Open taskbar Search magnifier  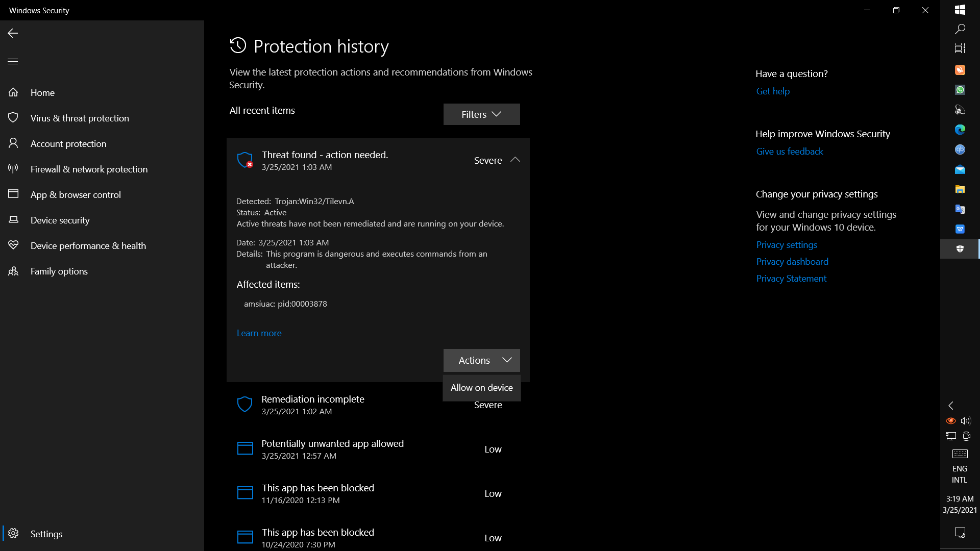click(x=960, y=29)
